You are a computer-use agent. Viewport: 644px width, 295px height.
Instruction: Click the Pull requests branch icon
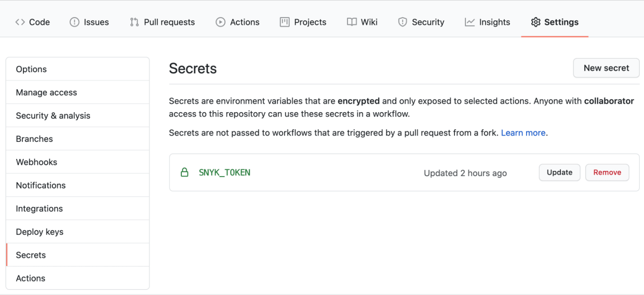coord(134,22)
